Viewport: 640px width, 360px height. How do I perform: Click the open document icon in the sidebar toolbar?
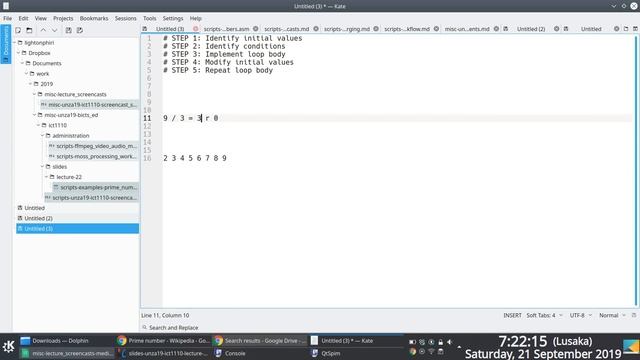coord(29,30)
